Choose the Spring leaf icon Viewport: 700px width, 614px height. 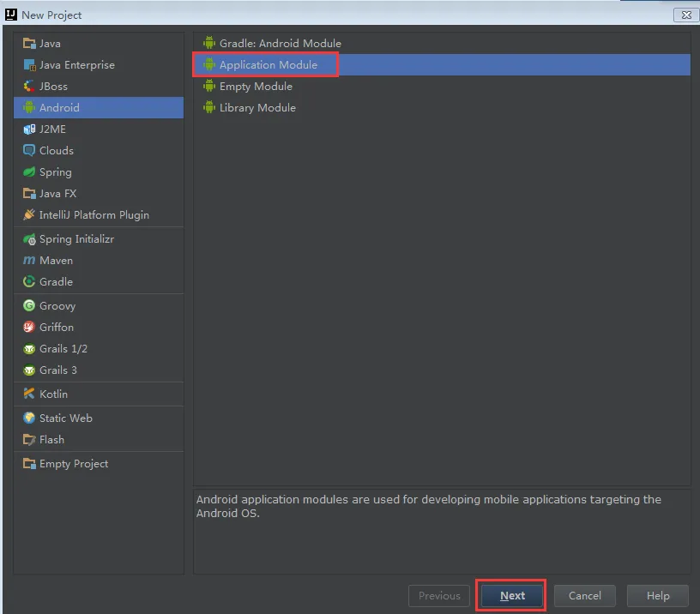[29, 172]
